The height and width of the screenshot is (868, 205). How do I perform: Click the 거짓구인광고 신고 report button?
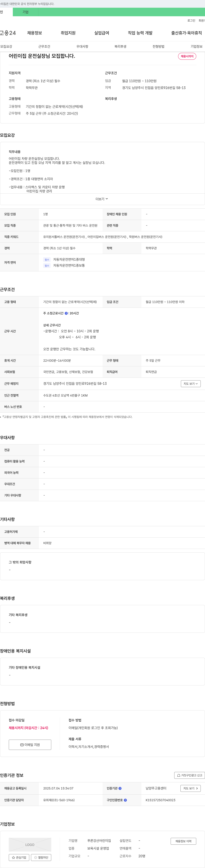tap(189, 775)
